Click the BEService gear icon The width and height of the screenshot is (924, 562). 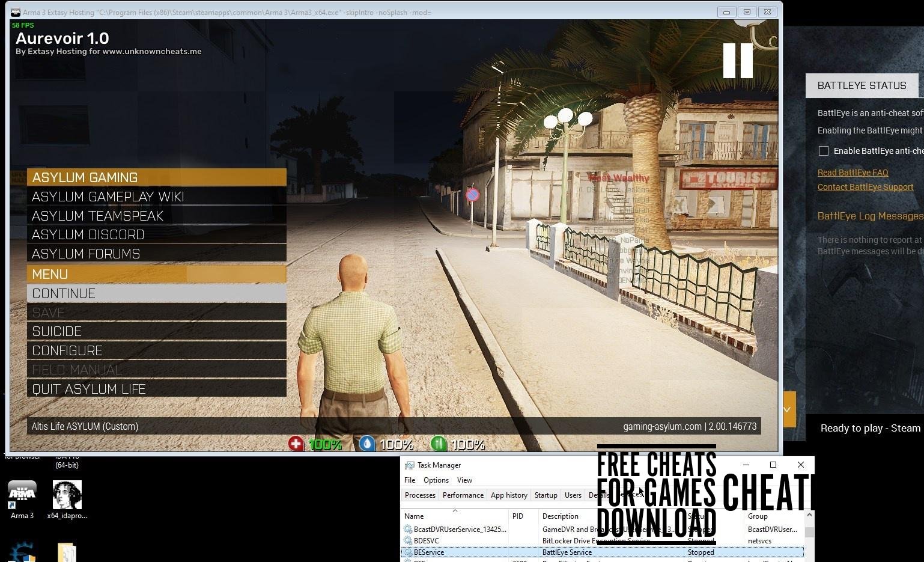(408, 552)
